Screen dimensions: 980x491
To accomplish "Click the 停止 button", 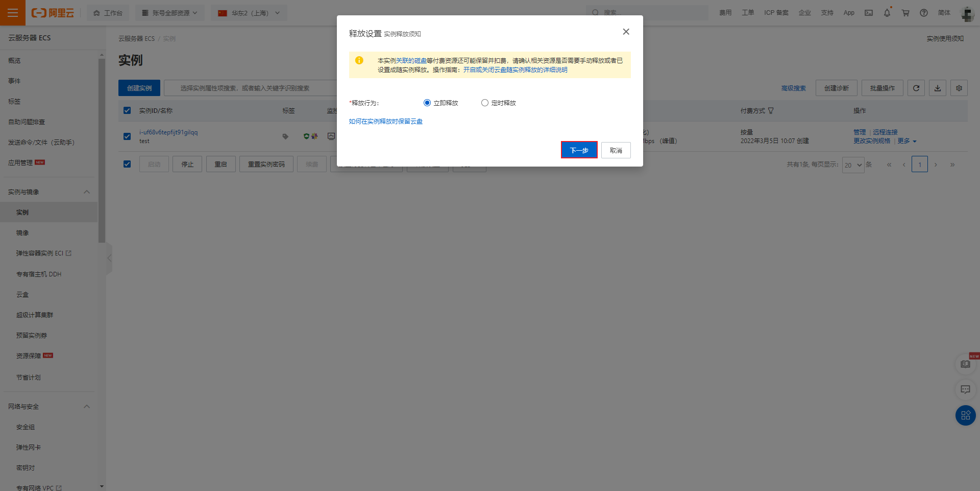I will coord(187,164).
